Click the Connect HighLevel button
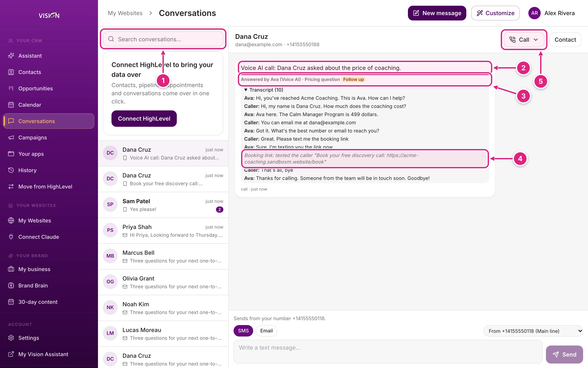The width and height of the screenshot is (588, 368). pyautogui.click(x=144, y=119)
